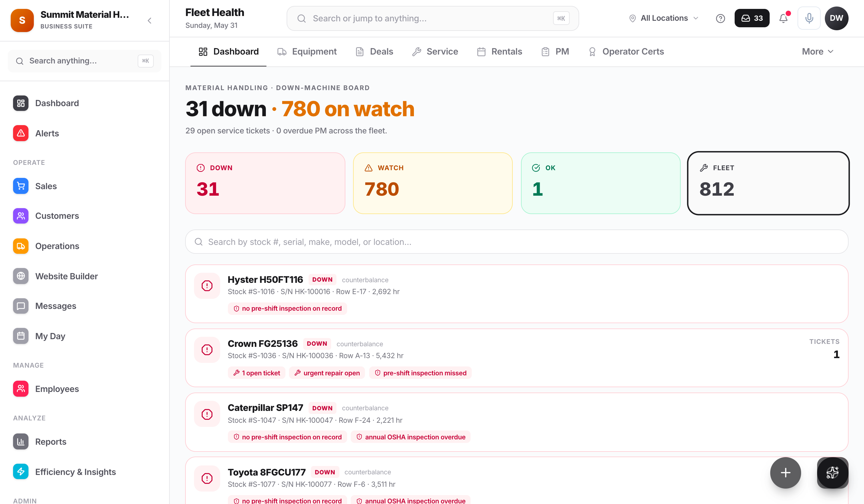The image size is (864, 504).
Task: Activate the microphone voice input icon
Action: tap(809, 18)
